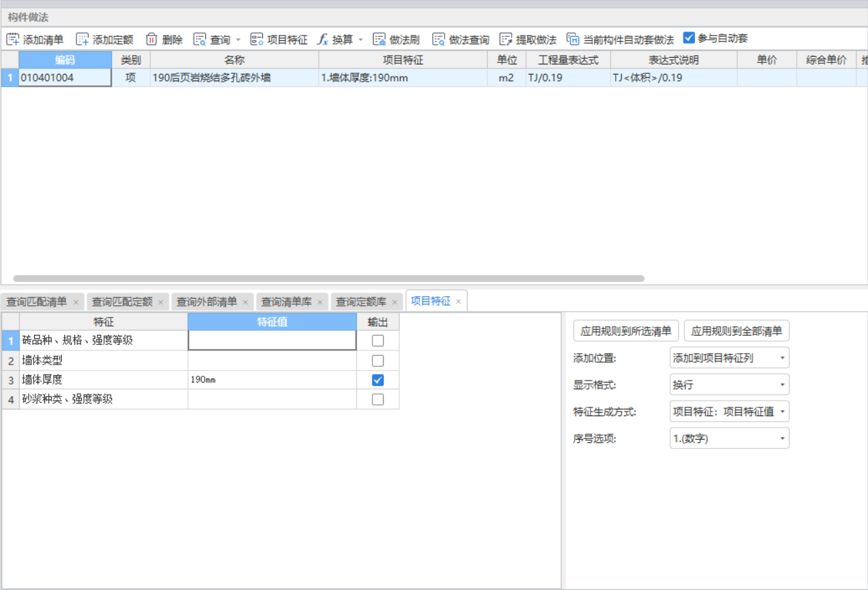Screen dimensions: 868x590
Task: Click 应用规则到全部清单 button
Action: click(737, 331)
